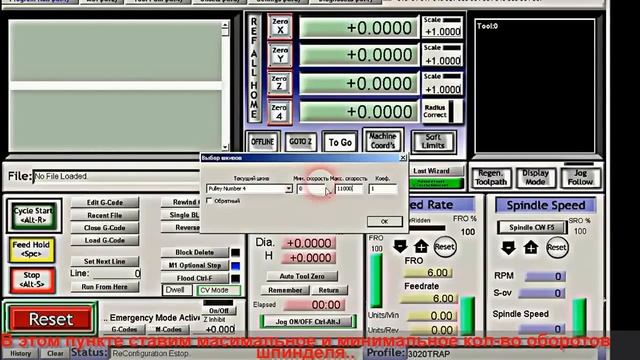Lower feed rate override with down arrow
This screenshot has width=640, height=360.
click(x=400, y=246)
